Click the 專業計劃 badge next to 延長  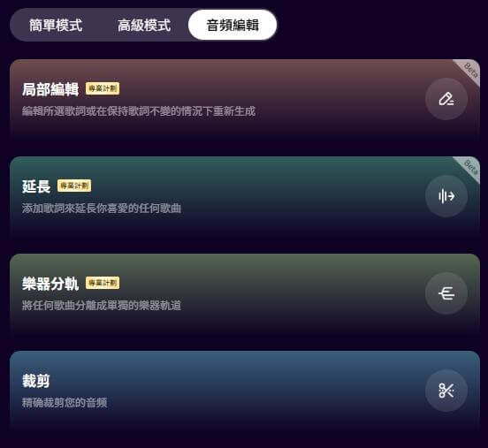tap(74, 186)
